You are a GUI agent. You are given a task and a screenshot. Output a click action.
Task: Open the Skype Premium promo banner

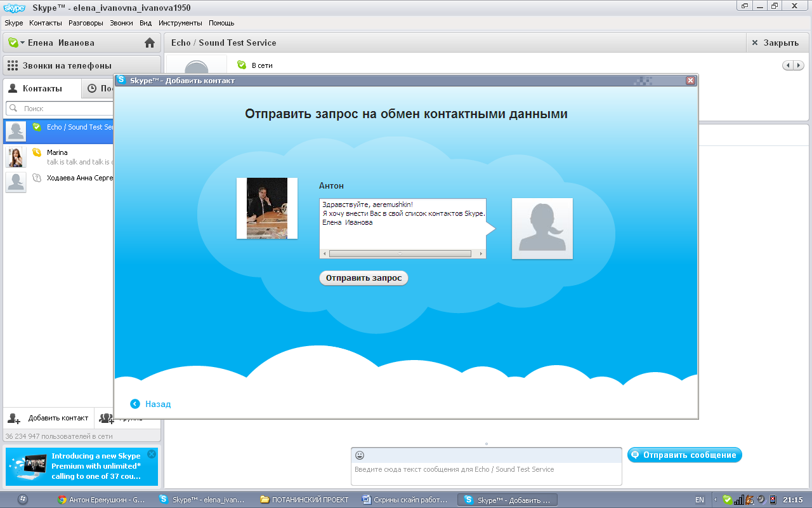(x=81, y=466)
